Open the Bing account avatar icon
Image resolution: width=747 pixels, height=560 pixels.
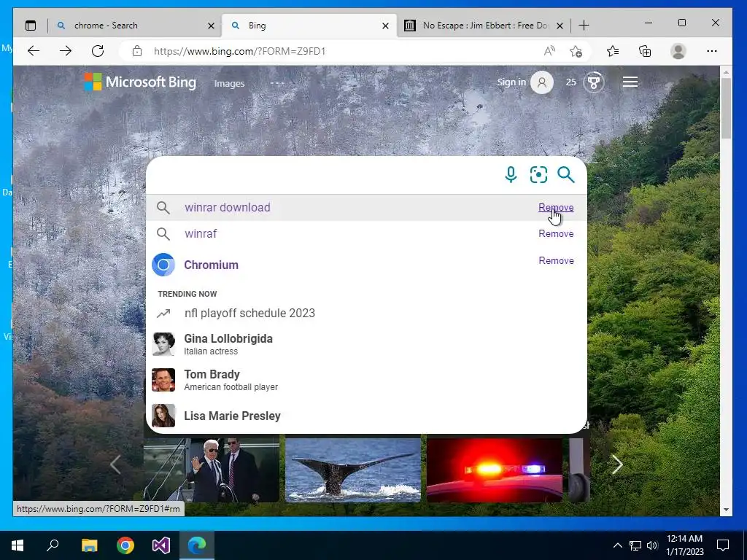tap(542, 82)
